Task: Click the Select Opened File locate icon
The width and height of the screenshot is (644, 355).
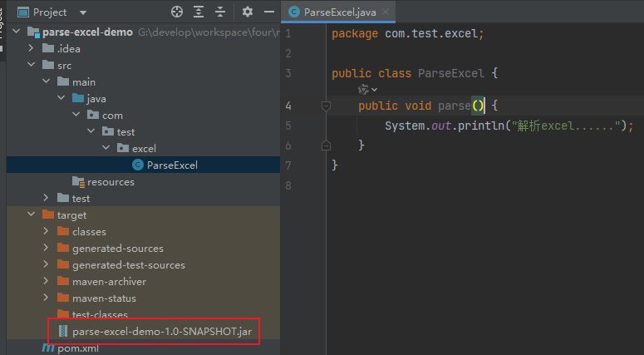Action: click(x=177, y=12)
